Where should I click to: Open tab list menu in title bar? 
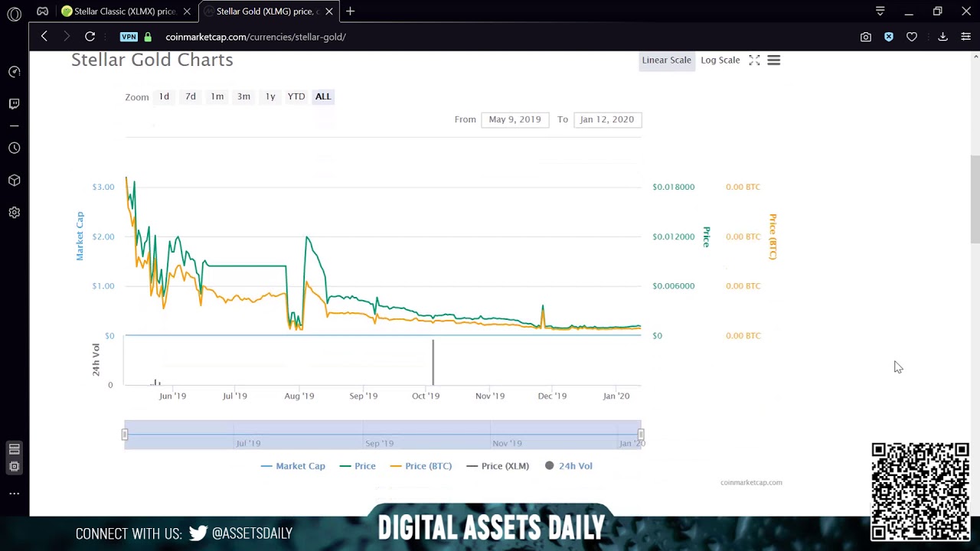pyautogui.click(x=880, y=11)
